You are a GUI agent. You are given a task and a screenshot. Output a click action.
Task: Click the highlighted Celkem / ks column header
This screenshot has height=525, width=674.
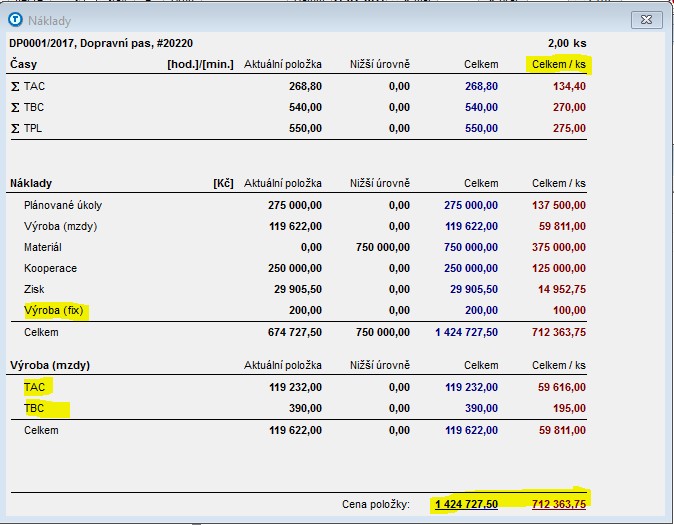[x=559, y=65]
